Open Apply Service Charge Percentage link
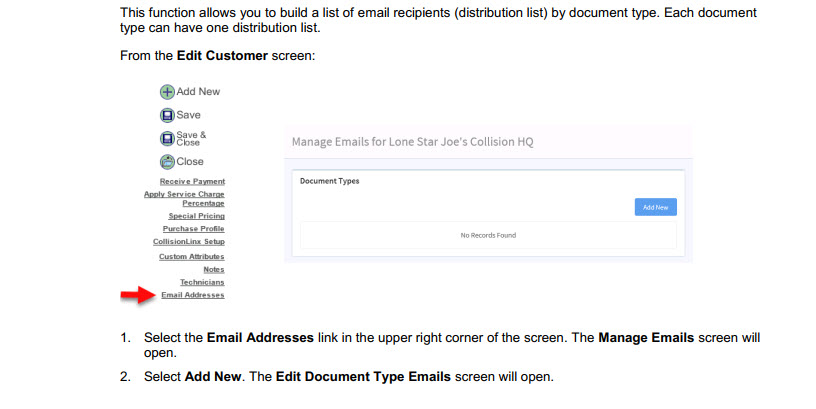 pyautogui.click(x=185, y=198)
